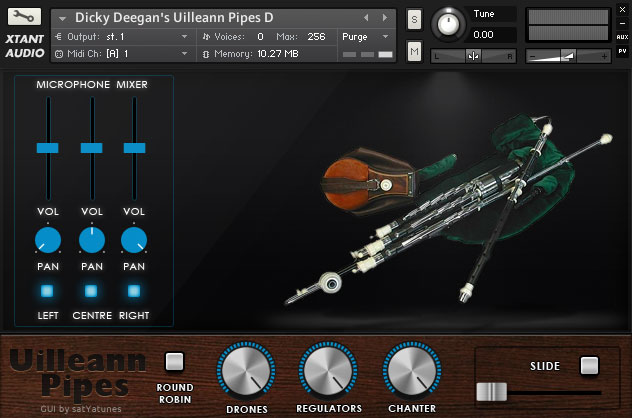Screen dimensions: 632x418
Task: Click the Left microphone volume fader
Action: click(x=48, y=148)
